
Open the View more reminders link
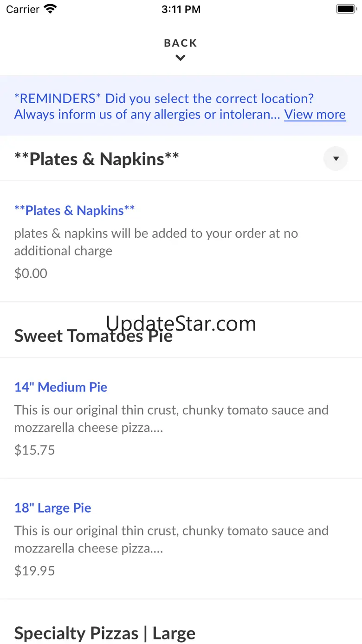pos(315,114)
